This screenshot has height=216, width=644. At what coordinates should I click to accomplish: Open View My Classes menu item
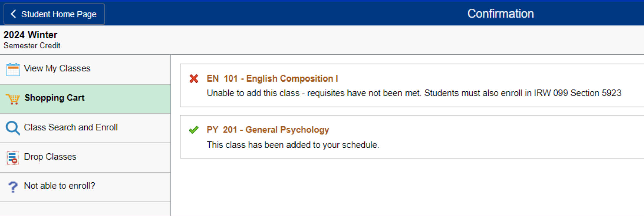(x=57, y=69)
